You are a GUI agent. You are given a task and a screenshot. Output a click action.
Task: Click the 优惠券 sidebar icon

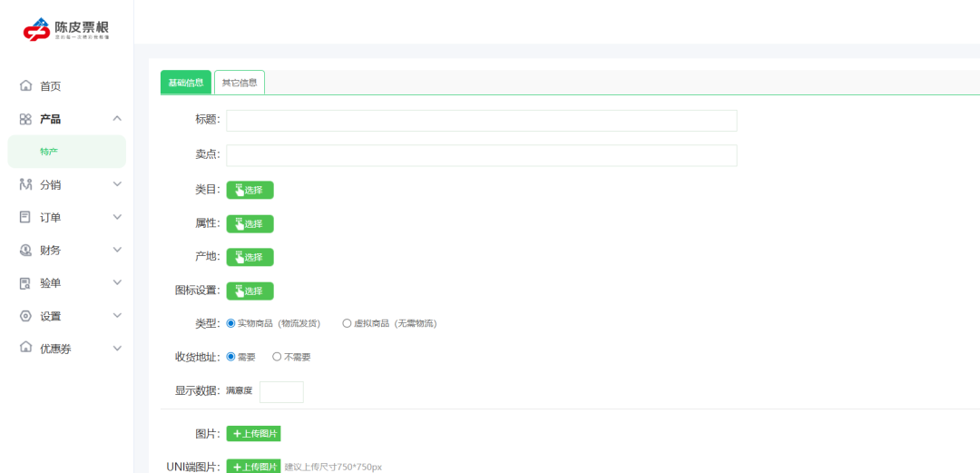click(25, 349)
